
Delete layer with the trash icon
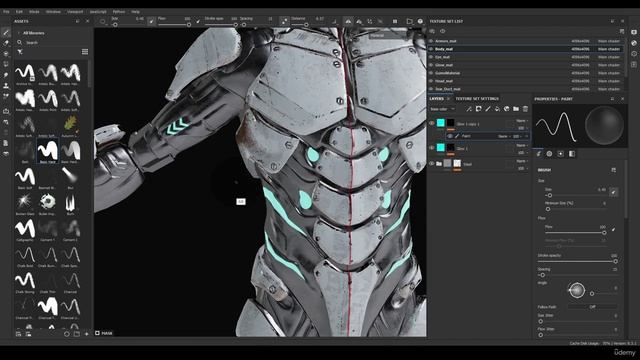pos(525,109)
